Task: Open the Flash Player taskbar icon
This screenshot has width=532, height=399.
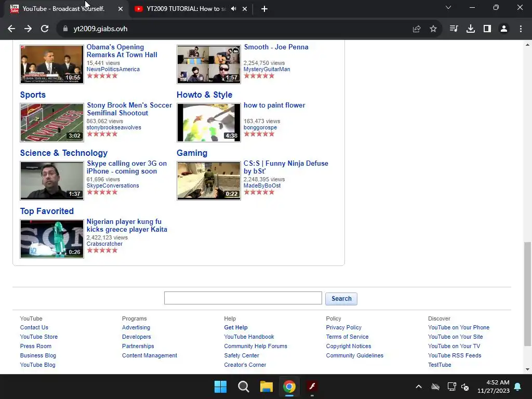Action: coord(312,387)
